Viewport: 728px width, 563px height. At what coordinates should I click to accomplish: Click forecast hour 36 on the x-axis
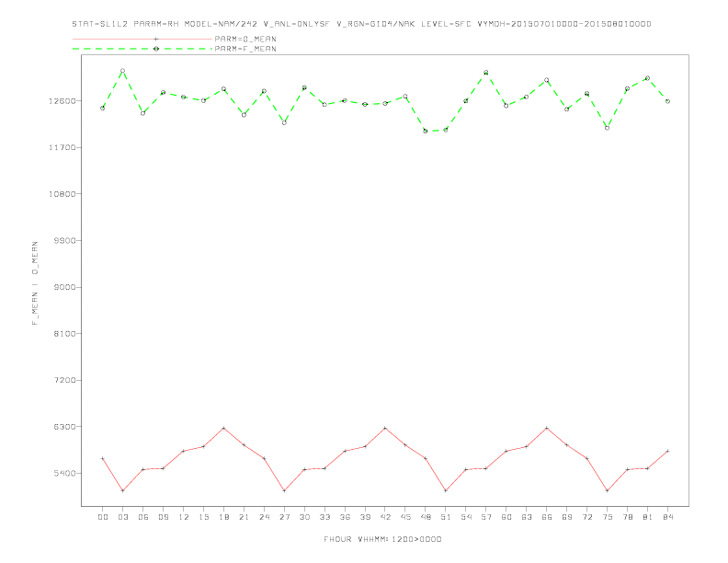click(345, 517)
